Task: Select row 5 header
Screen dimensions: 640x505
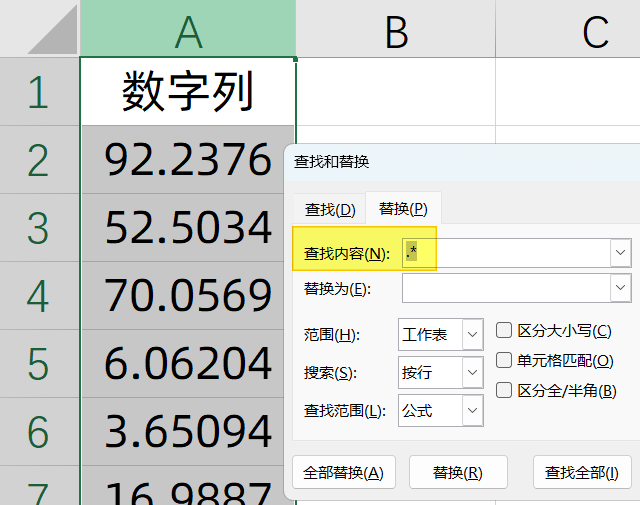Action: click(40, 363)
